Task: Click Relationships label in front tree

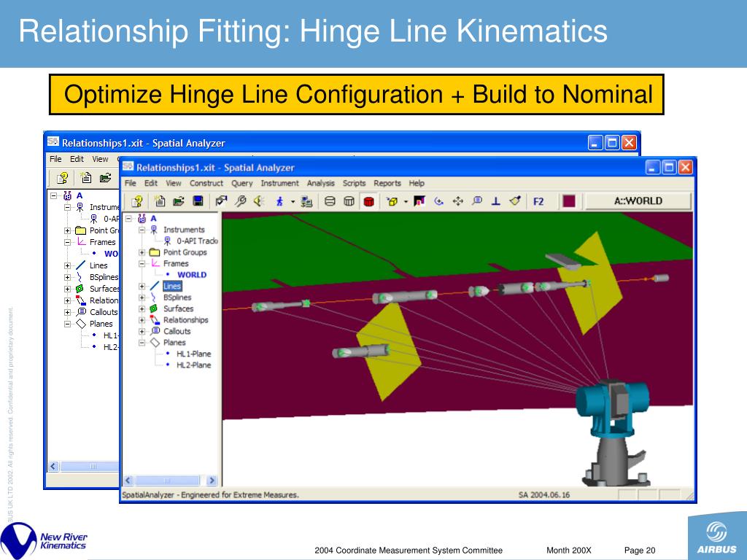Action: 186,320
